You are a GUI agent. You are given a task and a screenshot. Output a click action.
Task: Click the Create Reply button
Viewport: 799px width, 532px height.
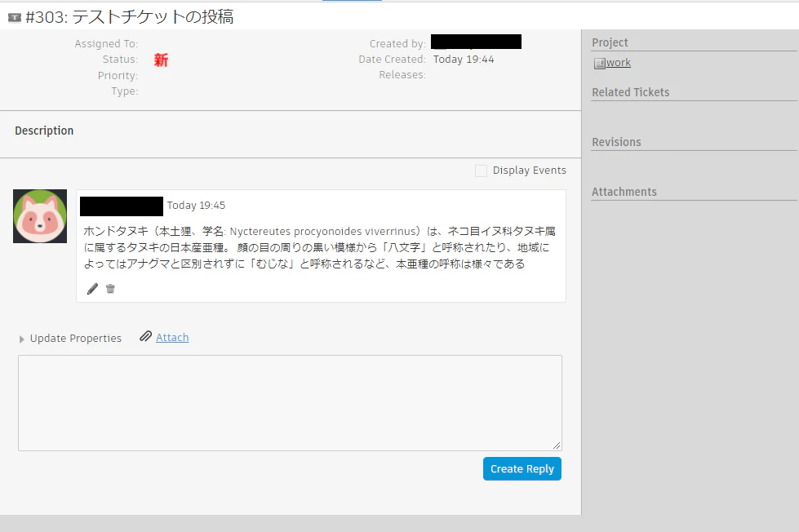522,469
